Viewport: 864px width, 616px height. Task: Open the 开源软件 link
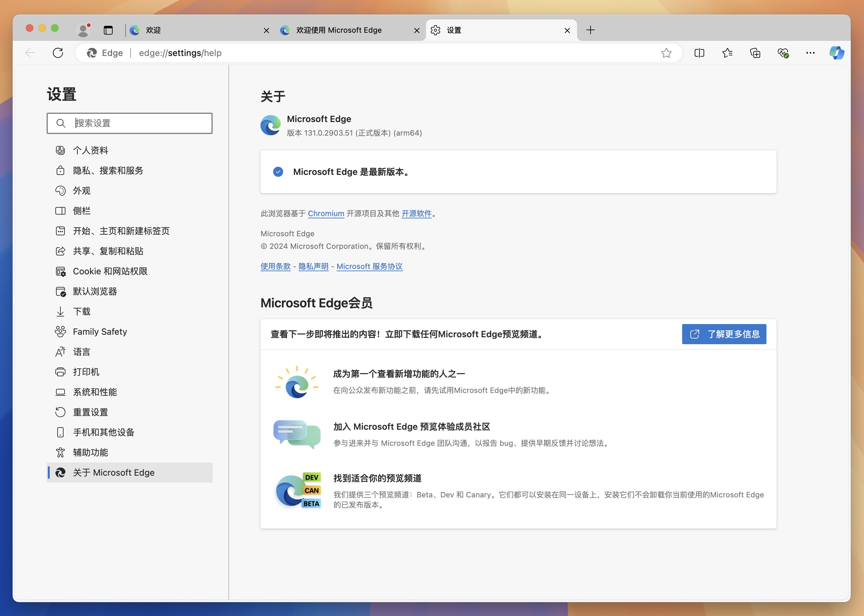[417, 214]
